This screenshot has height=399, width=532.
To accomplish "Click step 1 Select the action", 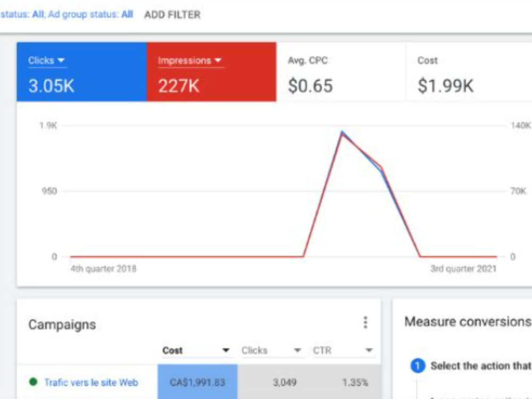I will coord(471,366).
